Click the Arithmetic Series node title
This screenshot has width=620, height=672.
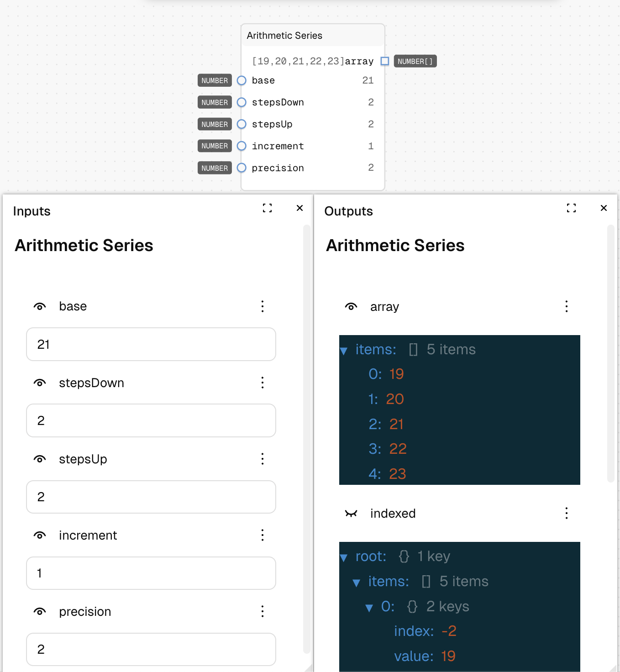pyautogui.click(x=284, y=36)
